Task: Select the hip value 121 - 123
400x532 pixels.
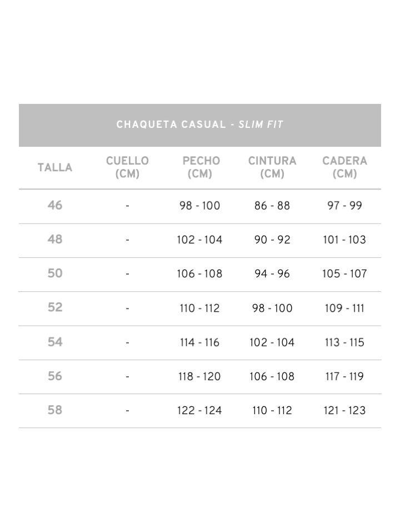Action: tap(344, 410)
